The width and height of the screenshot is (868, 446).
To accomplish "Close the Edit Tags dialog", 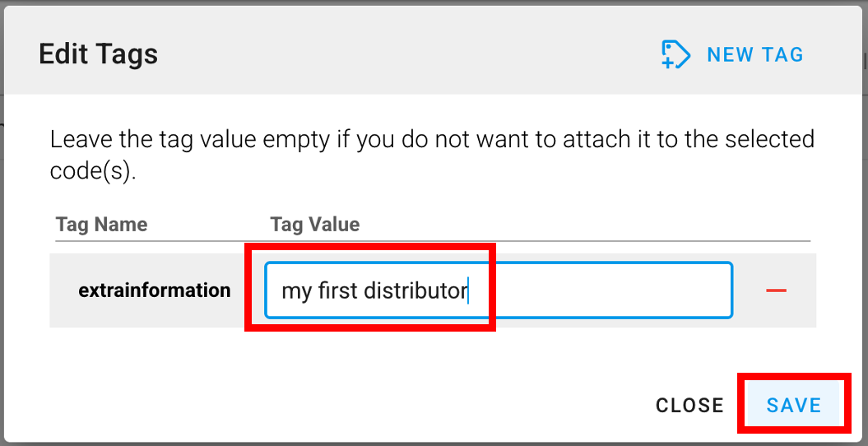I will tap(689, 405).
